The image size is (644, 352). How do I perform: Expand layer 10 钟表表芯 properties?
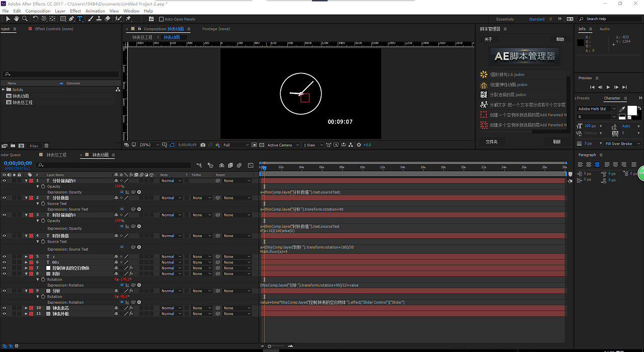click(26, 308)
